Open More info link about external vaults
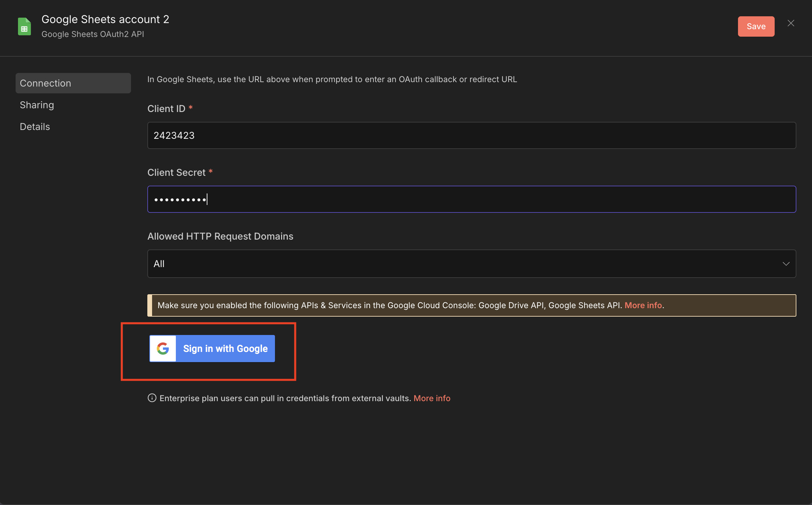The height and width of the screenshot is (505, 812). point(432,398)
